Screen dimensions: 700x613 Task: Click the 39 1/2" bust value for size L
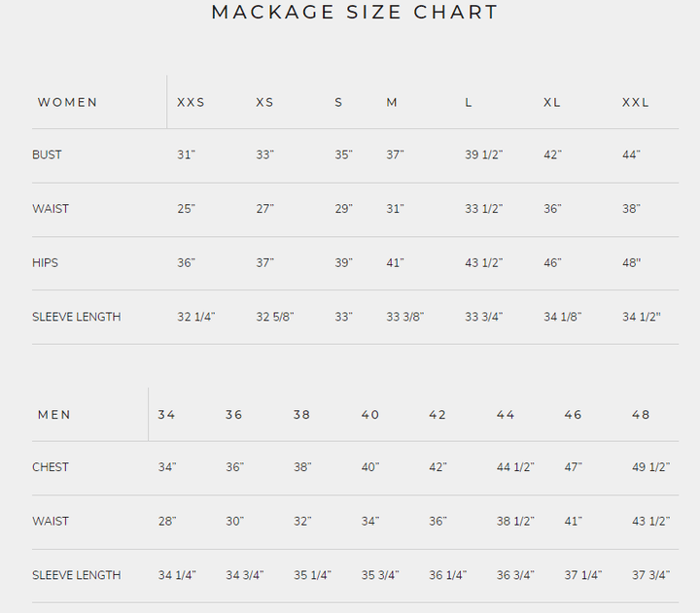pos(483,155)
